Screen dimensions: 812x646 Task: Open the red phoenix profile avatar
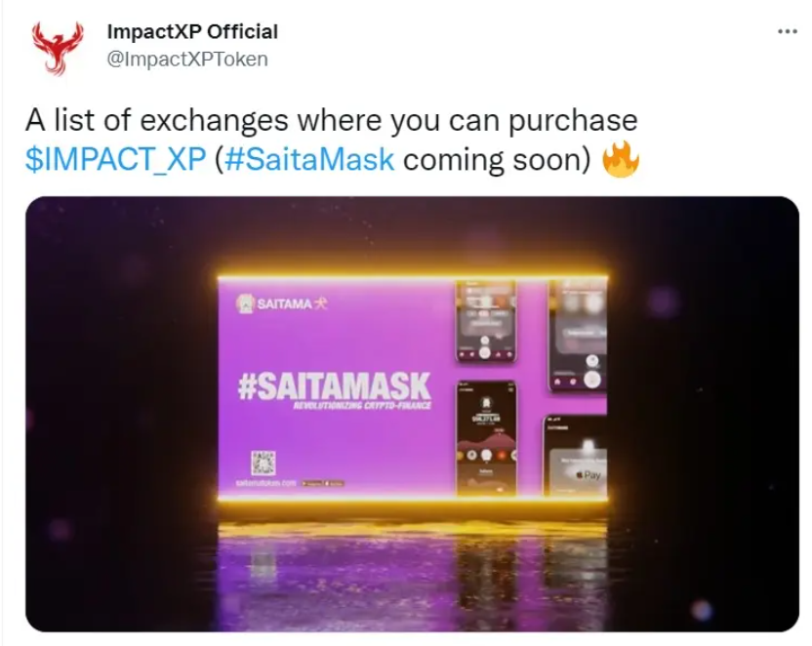click(x=58, y=48)
